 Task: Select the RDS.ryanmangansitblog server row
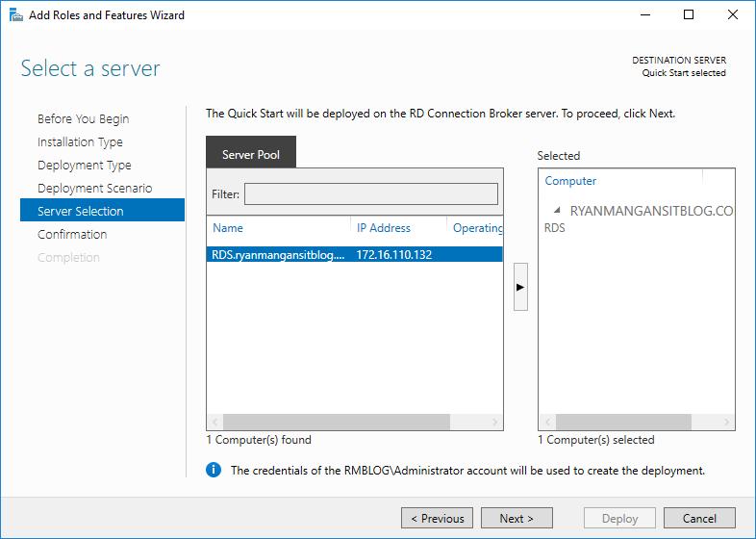[x=354, y=255]
